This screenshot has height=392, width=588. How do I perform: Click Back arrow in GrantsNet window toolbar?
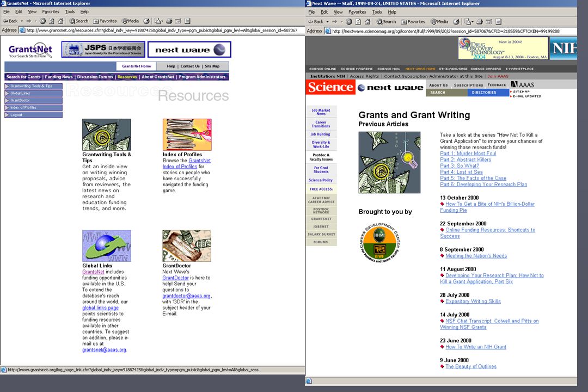click(10, 21)
